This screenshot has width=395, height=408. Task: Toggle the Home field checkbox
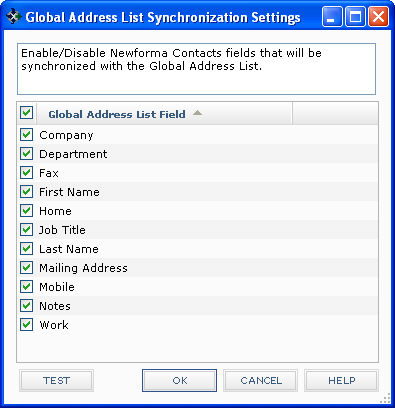coord(26,211)
